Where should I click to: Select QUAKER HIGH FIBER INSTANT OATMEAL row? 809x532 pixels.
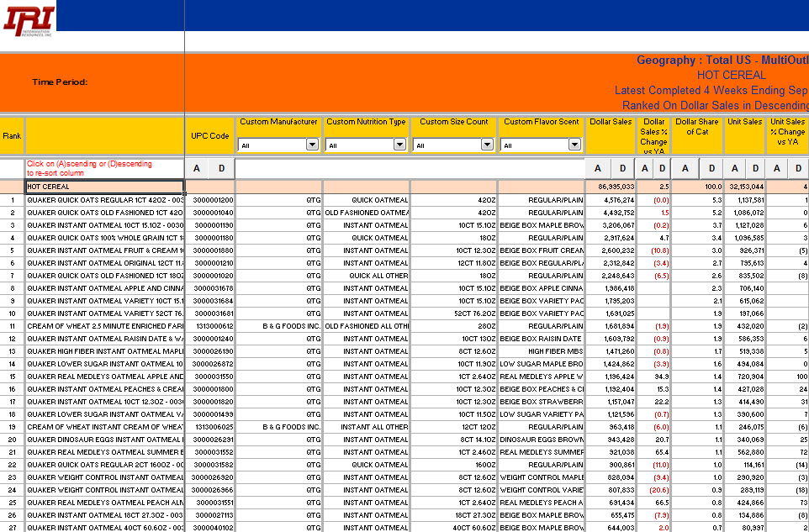(x=105, y=351)
